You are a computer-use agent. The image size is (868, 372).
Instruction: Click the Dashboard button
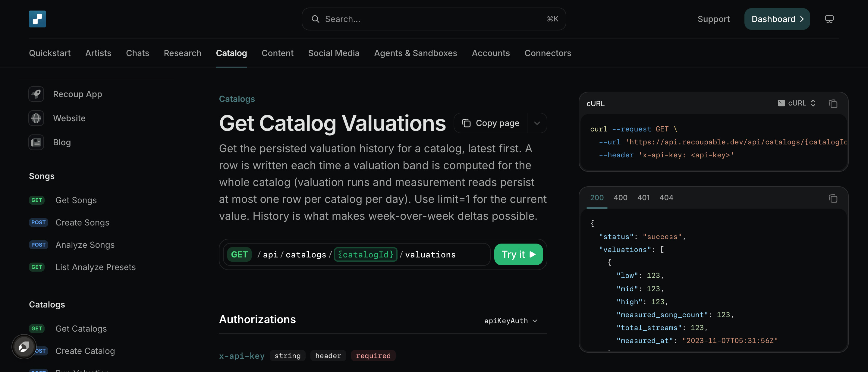777,19
